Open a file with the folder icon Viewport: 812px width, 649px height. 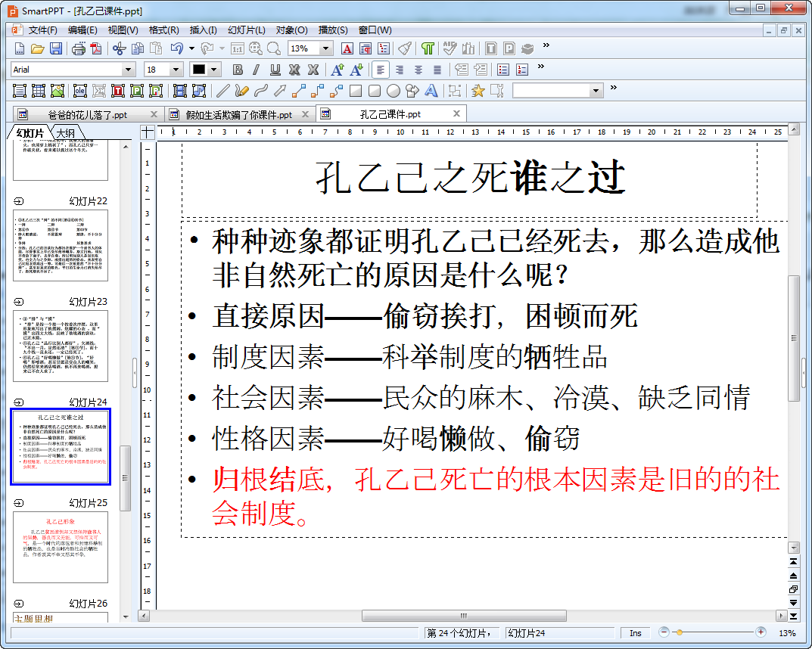(x=37, y=48)
